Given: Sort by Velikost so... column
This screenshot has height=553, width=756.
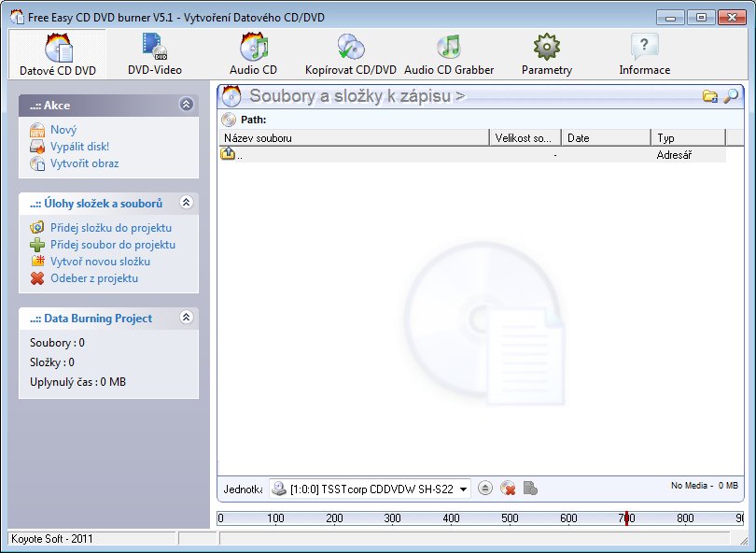Looking at the screenshot, I should [x=525, y=138].
